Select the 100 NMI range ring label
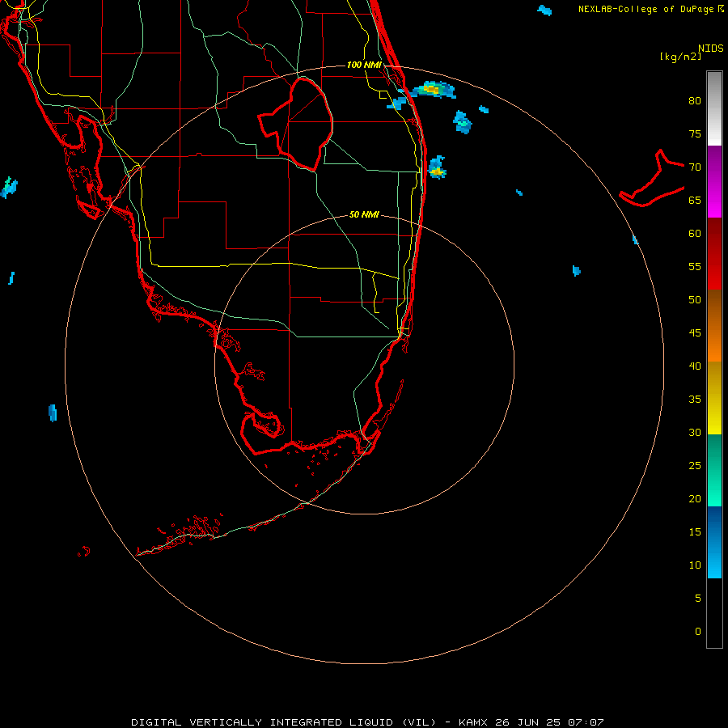The image size is (728, 728). [x=364, y=65]
